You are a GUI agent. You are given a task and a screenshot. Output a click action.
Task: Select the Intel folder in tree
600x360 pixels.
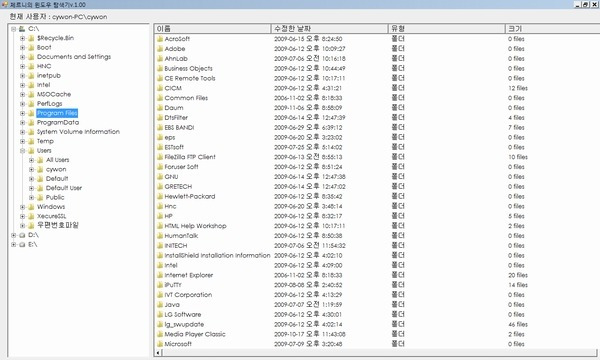[x=44, y=85]
